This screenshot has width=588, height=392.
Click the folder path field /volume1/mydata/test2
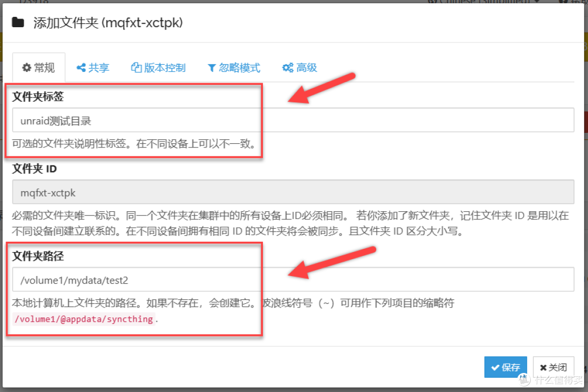(293, 279)
